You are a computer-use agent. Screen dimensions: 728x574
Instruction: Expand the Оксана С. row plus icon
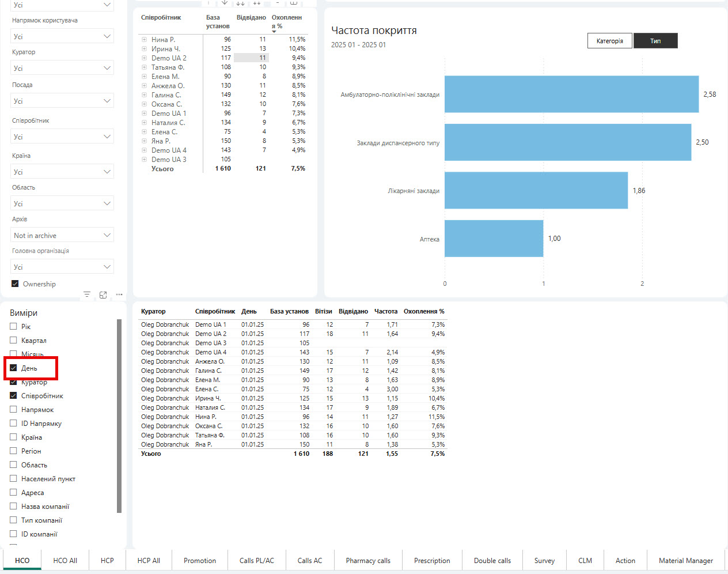click(144, 104)
